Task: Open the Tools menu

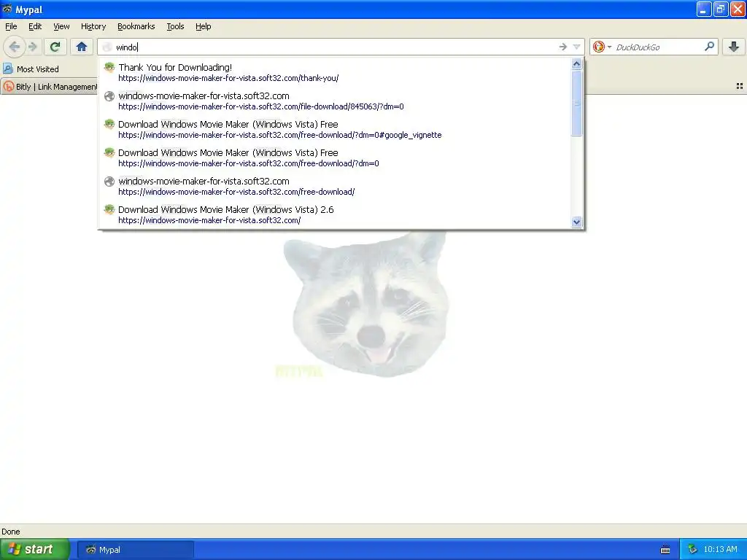Action: [x=175, y=26]
